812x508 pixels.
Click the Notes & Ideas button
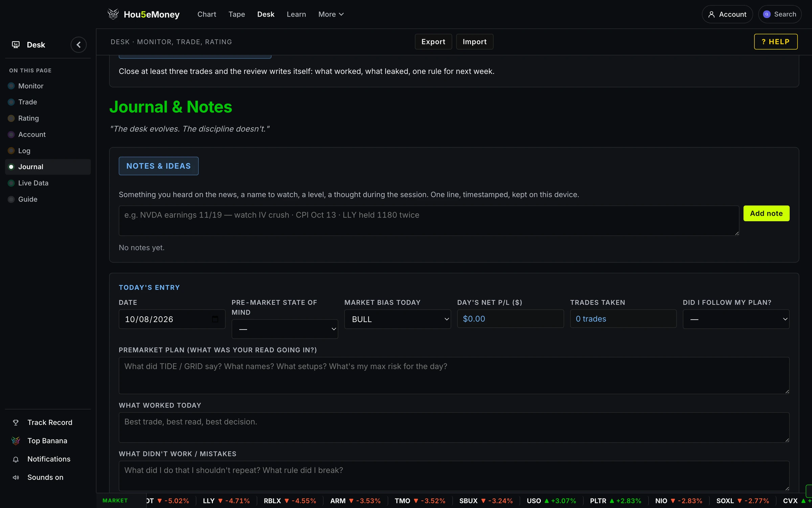[158, 166]
